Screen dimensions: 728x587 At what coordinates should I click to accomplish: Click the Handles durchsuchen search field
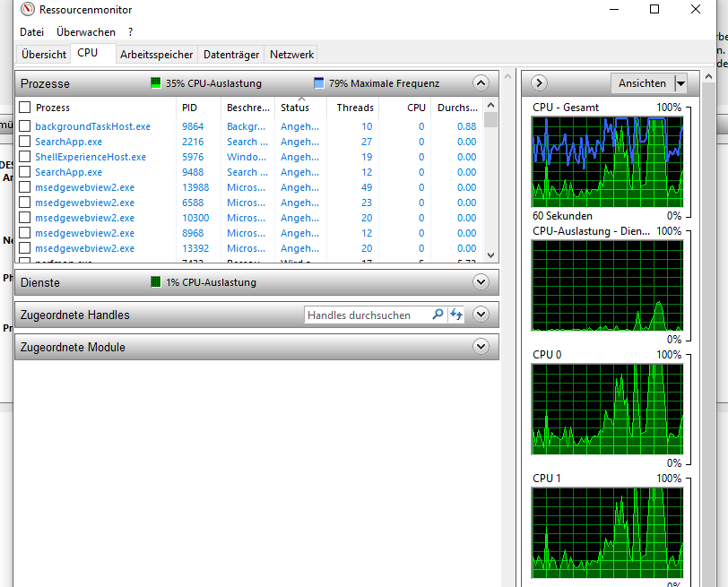(368, 315)
